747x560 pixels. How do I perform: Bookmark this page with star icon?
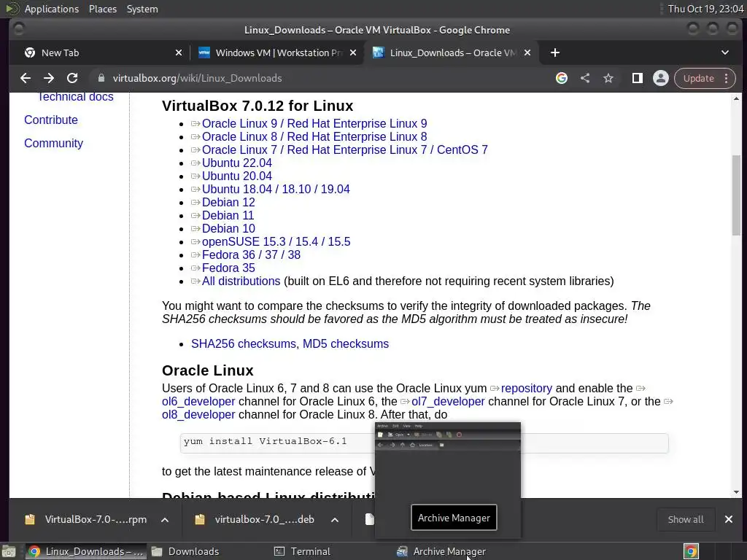tap(608, 78)
